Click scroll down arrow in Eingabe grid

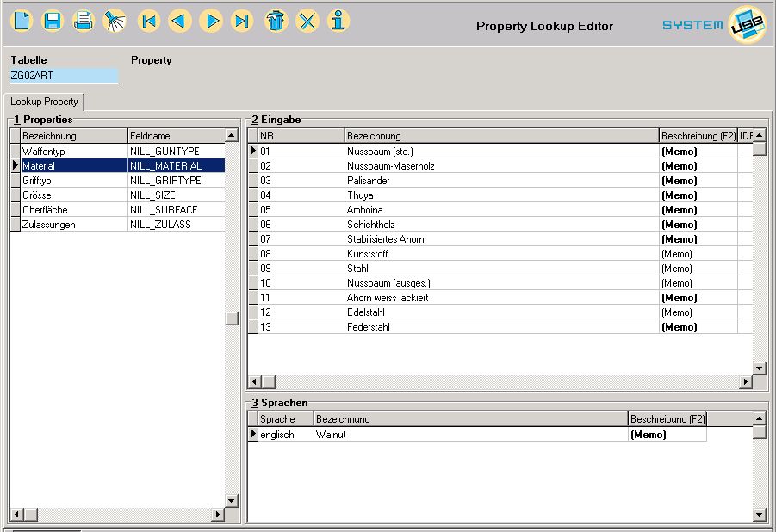(x=760, y=368)
